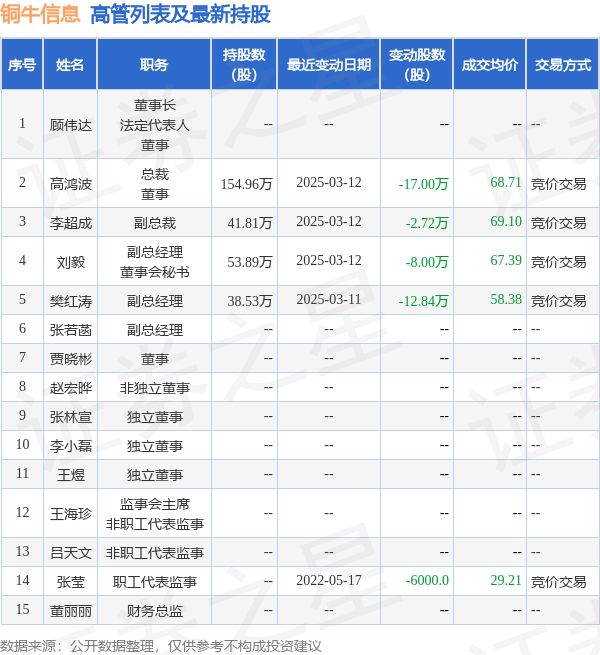Click the -2.72万 change value
600x655 pixels.
click(427, 223)
